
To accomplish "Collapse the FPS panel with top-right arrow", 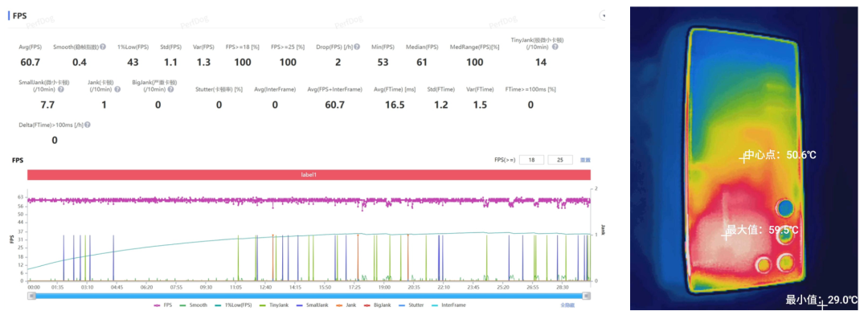I will pyautogui.click(x=603, y=15).
